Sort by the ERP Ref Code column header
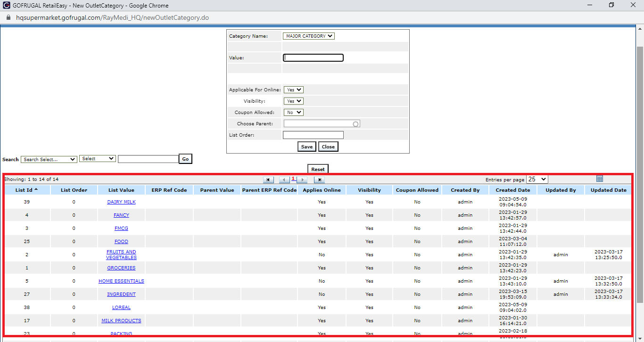The width and height of the screenshot is (644, 342). (169, 190)
